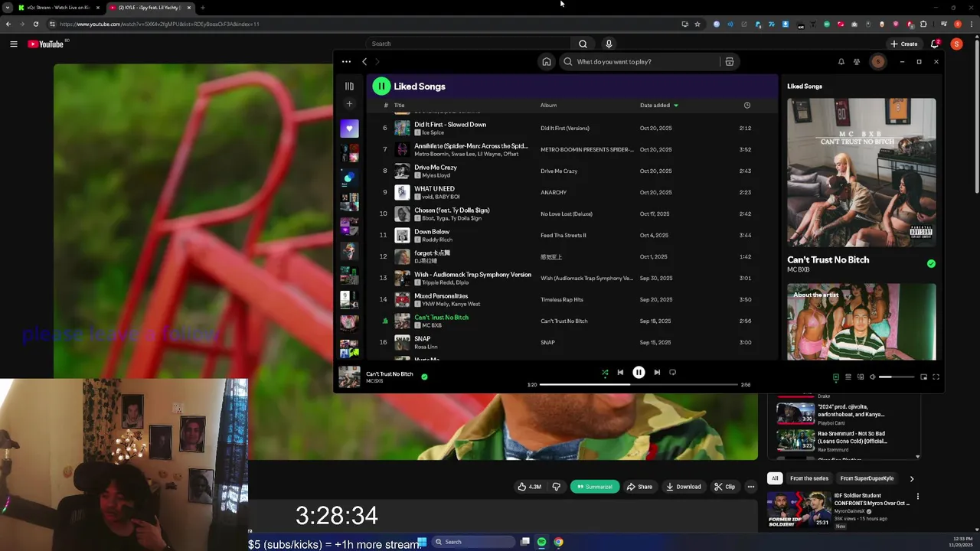Image resolution: width=980 pixels, height=551 pixels.
Task: Open Your Library icon in Spotify sidebar
Action: pos(349,86)
